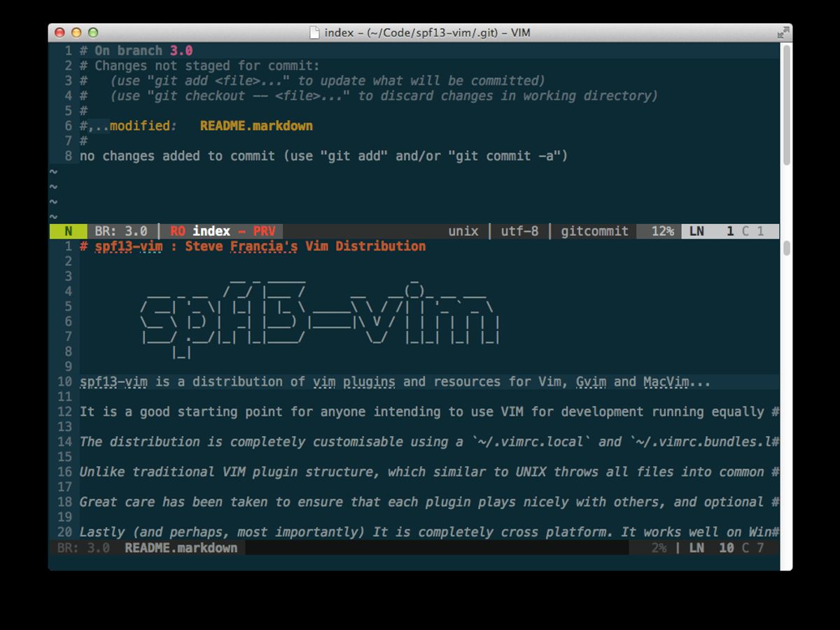Click the document proxy icon in title bar
This screenshot has height=630, width=840.
[316, 33]
